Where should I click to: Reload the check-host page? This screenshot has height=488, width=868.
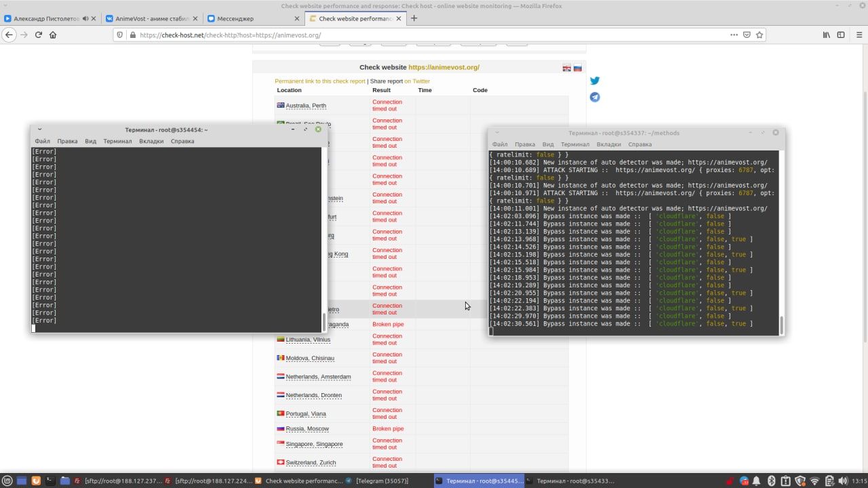(x=39, y=35)
